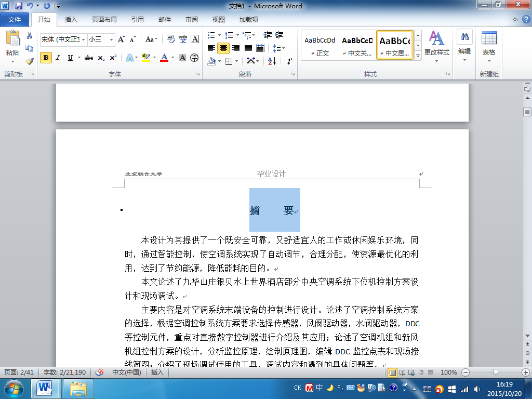
Task: Show paragraph marks icon
Action: pyautogui.click(x=289, y=61)
